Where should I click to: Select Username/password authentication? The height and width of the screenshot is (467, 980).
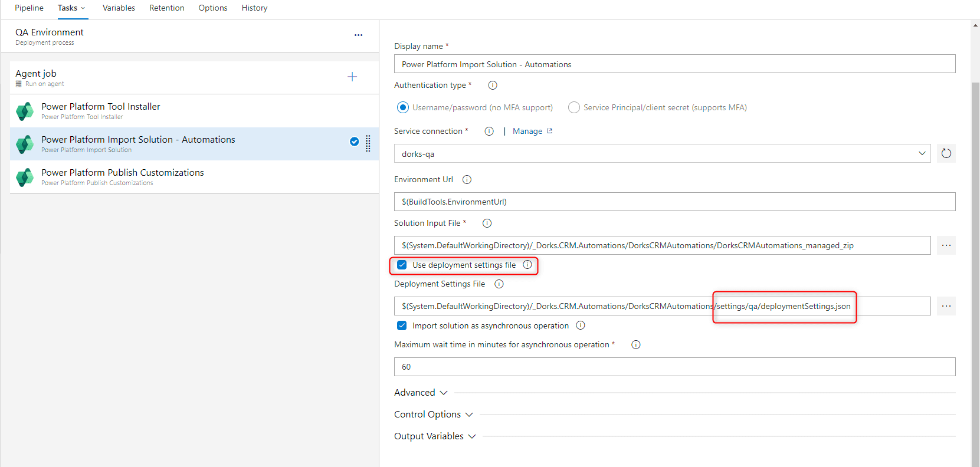tap(403, 107)
